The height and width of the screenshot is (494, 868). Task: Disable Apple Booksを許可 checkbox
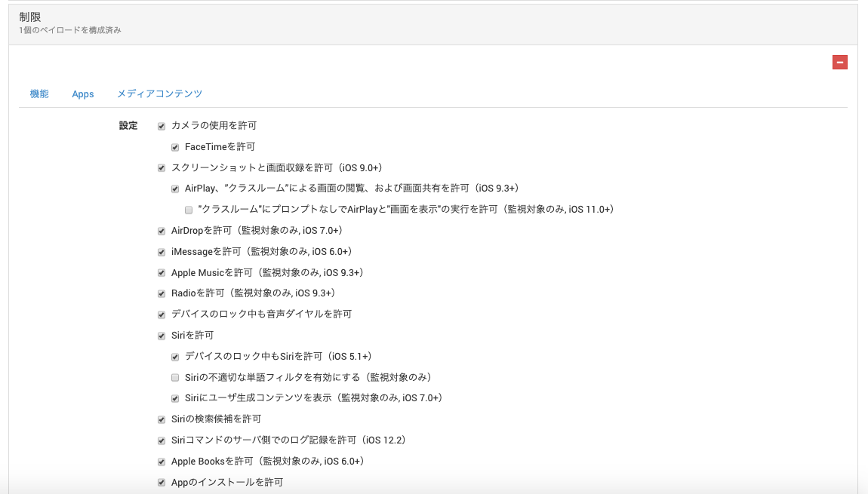(162, 462)
